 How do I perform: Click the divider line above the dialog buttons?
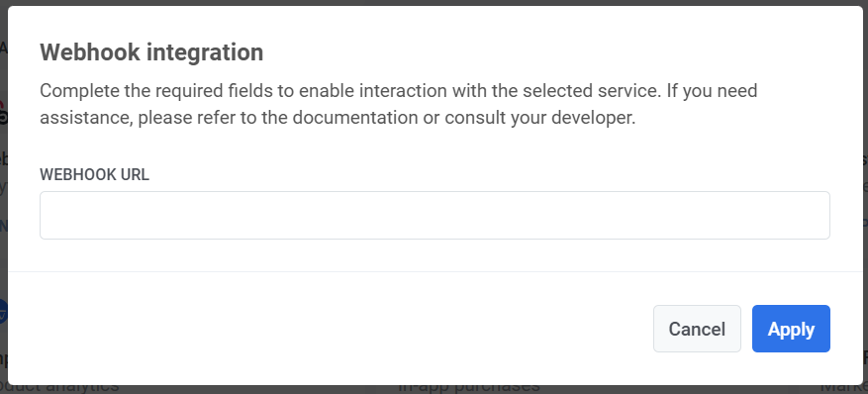(435, 271)
